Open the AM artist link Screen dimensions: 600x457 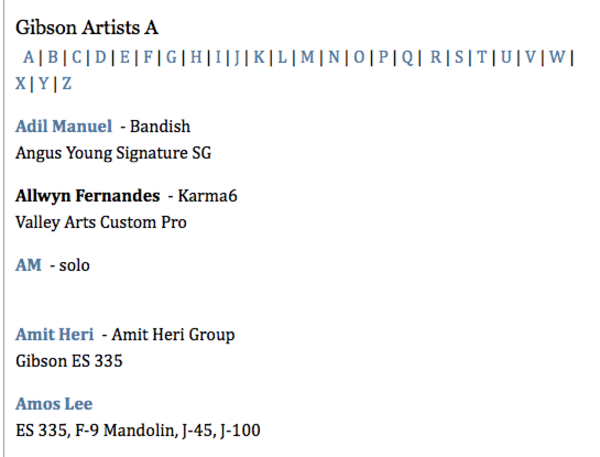28,265
